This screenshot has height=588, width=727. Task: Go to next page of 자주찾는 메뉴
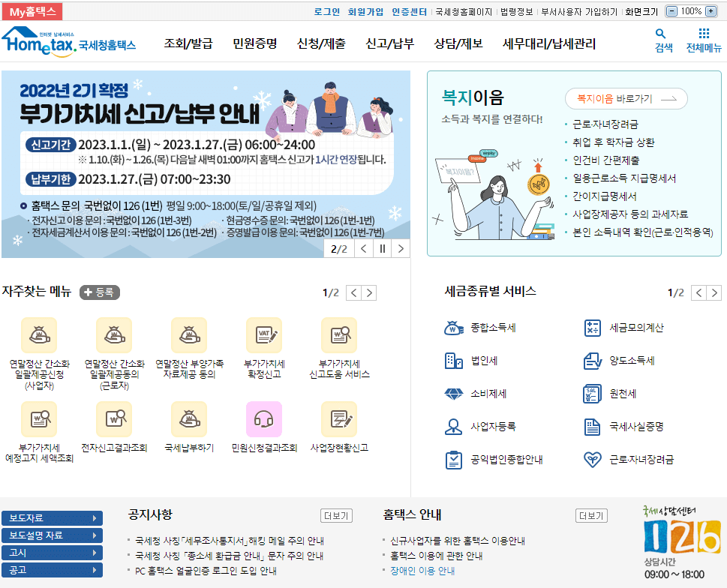point(368,292)
